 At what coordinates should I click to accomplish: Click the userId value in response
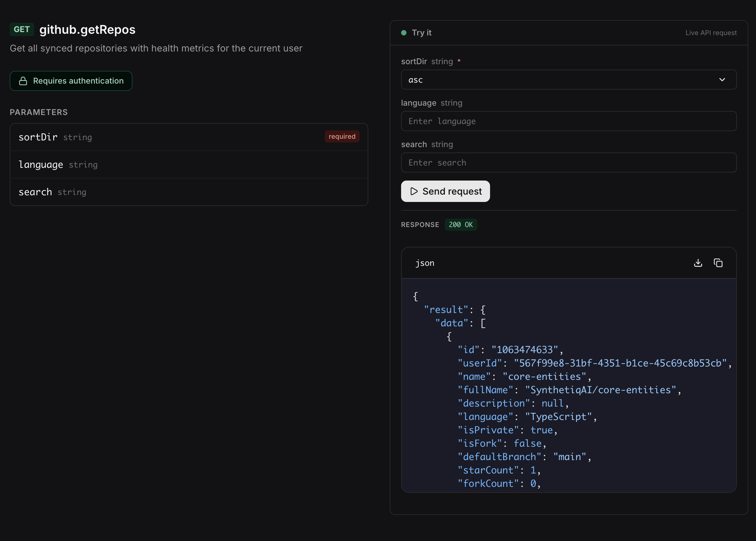620,363
